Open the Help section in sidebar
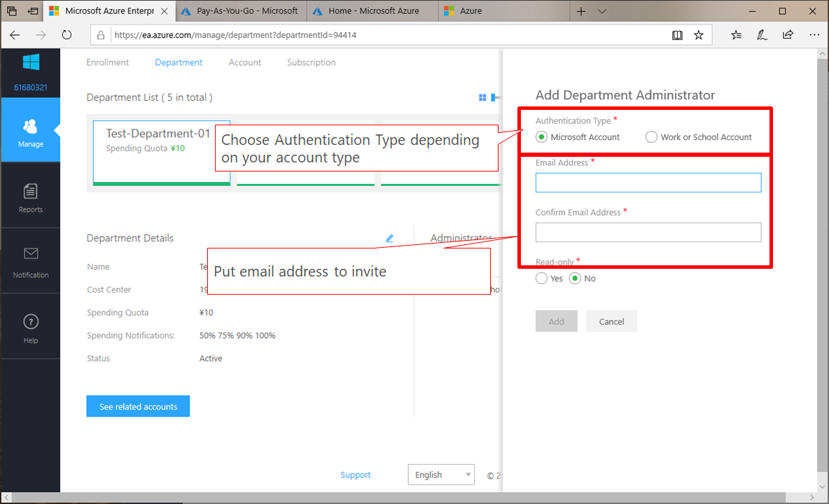This screenshot has height=504, width=829. [x=31, y=328]
